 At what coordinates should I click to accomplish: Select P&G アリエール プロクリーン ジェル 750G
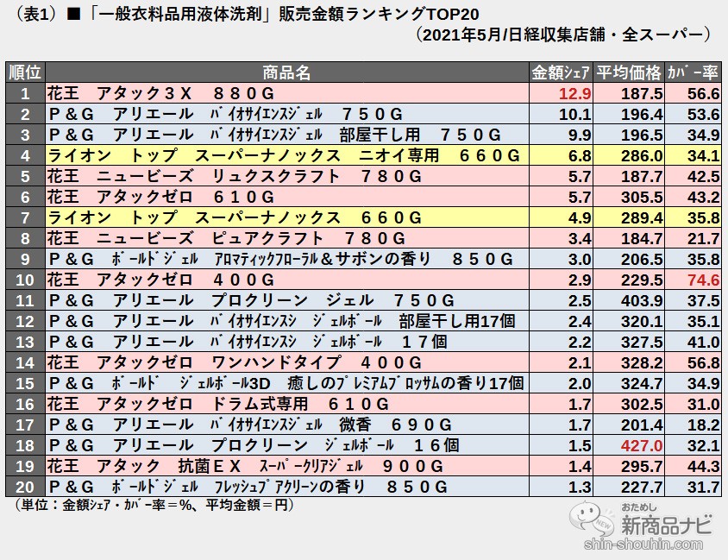coord(286,300)
